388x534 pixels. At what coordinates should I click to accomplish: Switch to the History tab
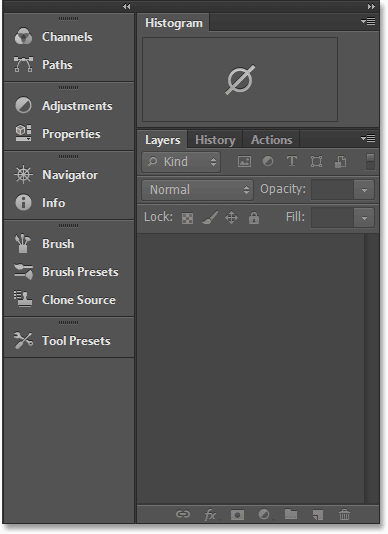point(215,140)
